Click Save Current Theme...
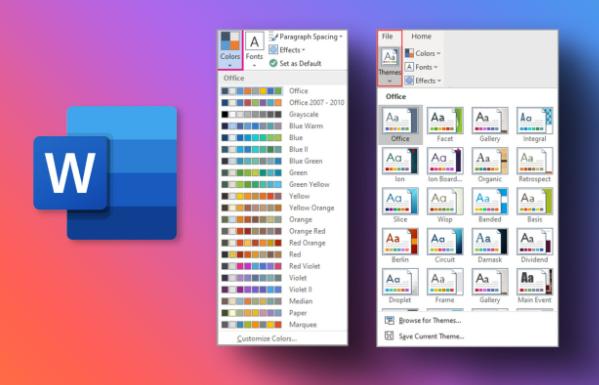 pos(425,336)
